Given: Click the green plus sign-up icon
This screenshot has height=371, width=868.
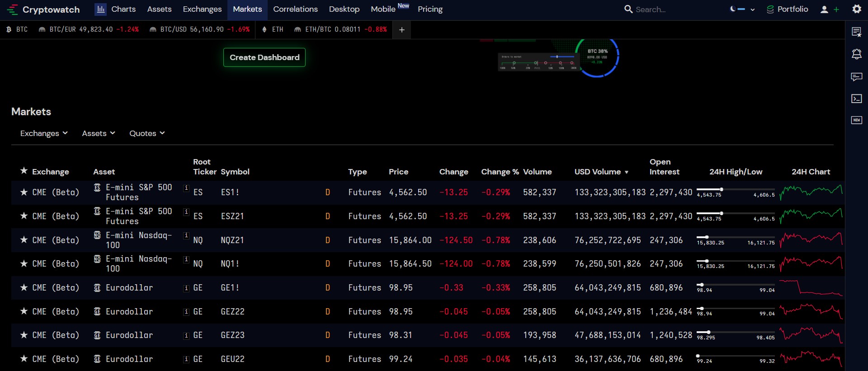Looking at the screenshot, I should (x=836, y=9).
